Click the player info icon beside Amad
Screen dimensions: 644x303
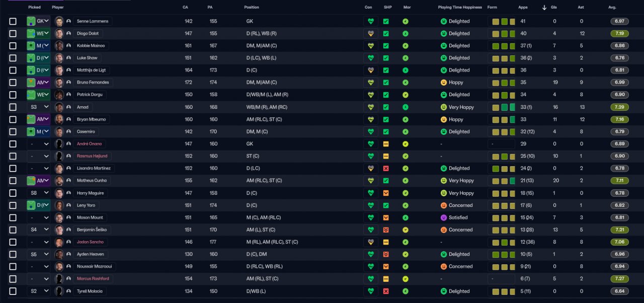pos(68,107)
